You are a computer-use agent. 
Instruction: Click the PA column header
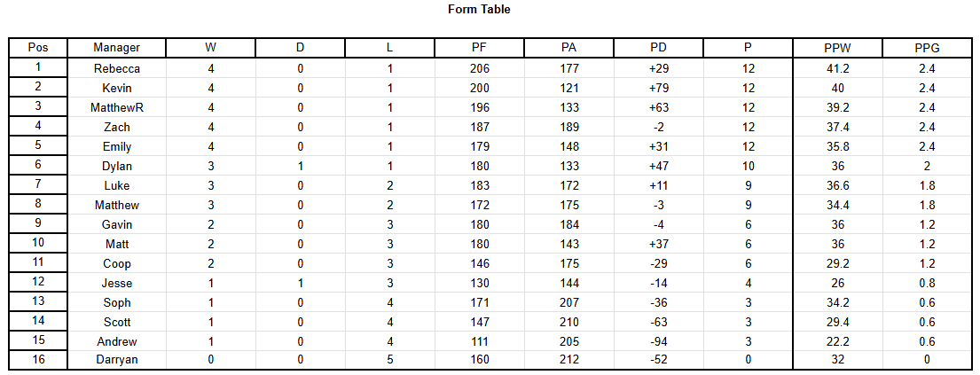tap(569, 48)
